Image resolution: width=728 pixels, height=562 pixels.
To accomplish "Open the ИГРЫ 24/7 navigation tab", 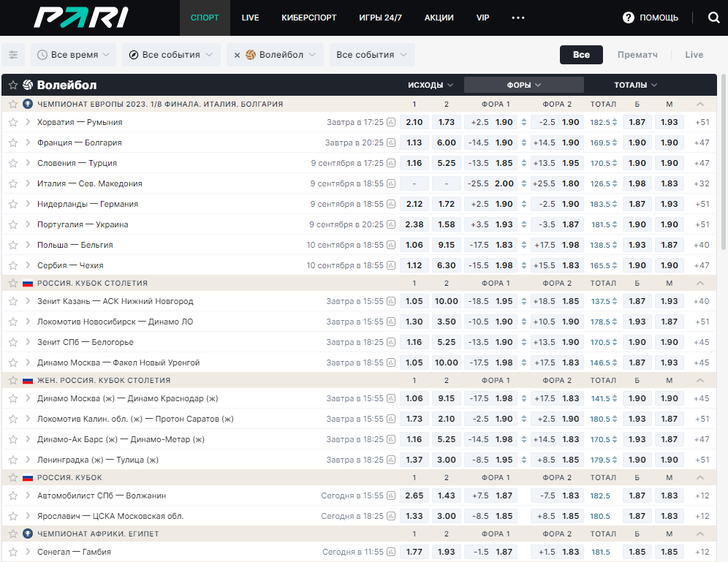I will 380,18.
